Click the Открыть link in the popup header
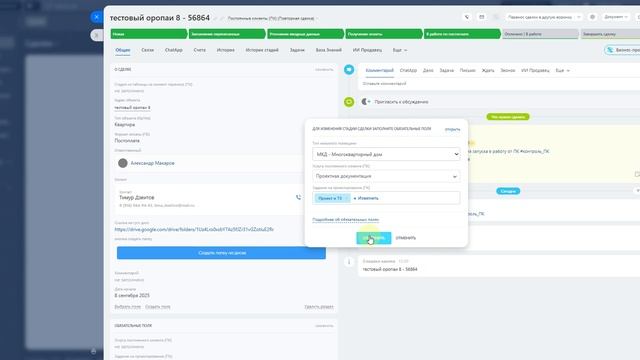The width and height of the screenshot is (640, 360). 452,129
